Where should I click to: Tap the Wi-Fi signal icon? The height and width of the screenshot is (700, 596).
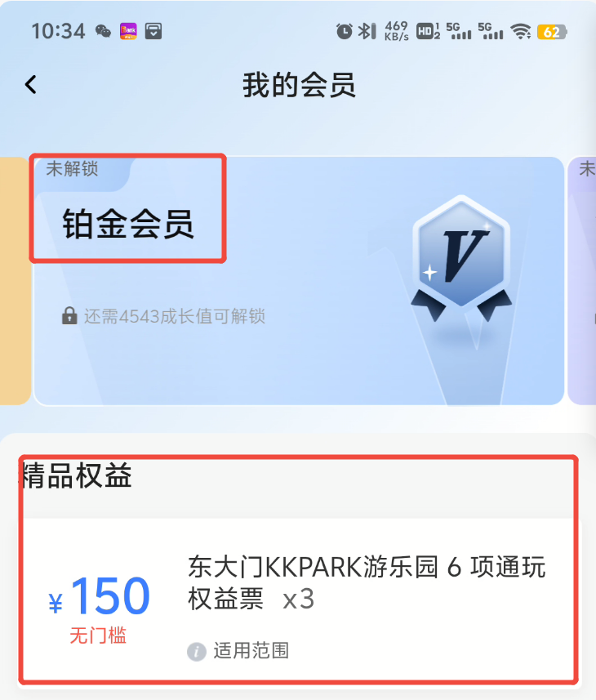coord(521,31)
